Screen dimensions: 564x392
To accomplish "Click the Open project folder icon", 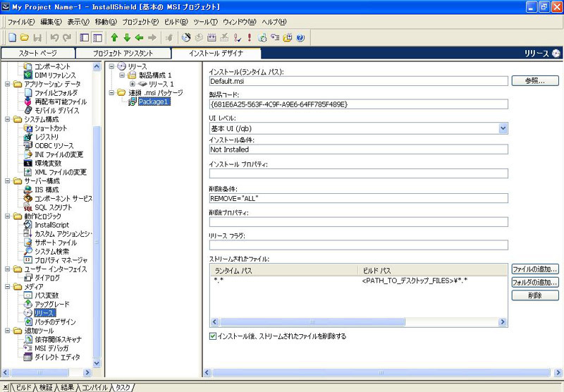I will [25, 37].
